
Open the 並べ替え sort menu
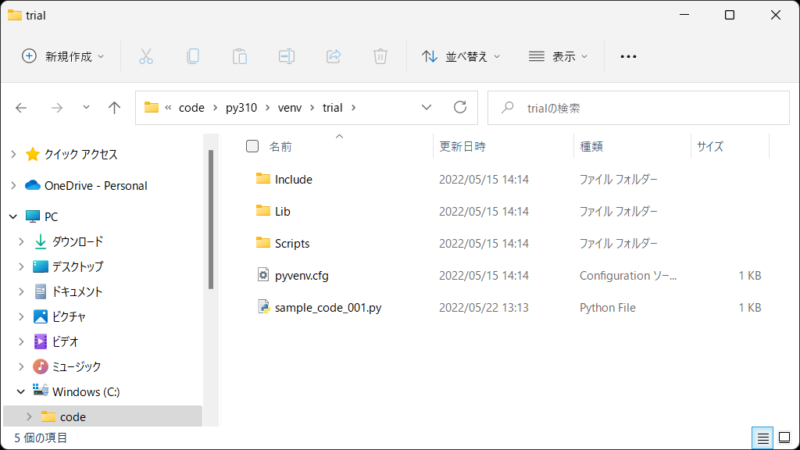(x=461, y=56)
